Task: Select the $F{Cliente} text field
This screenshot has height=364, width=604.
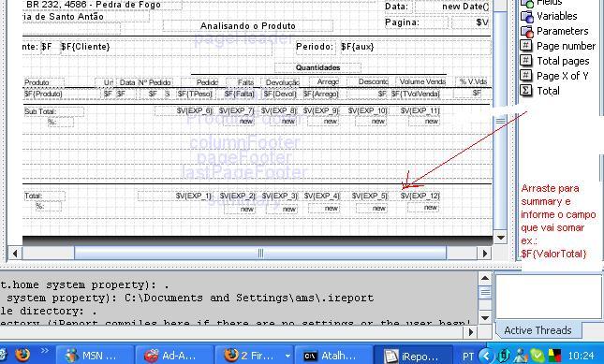Action: click(x=85, y=47)
